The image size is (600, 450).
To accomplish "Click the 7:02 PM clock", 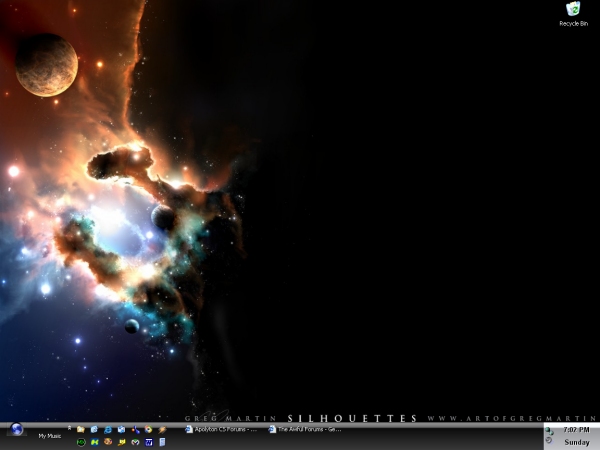I will (x=576, y=430).
